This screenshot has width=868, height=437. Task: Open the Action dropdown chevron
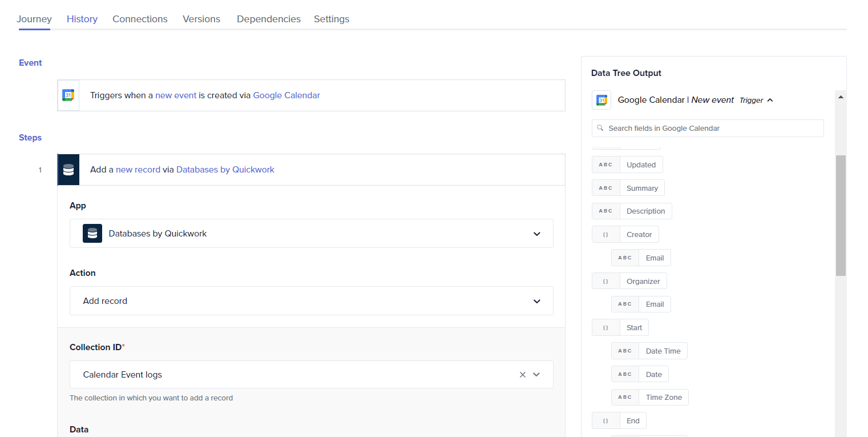coord(536,301)
